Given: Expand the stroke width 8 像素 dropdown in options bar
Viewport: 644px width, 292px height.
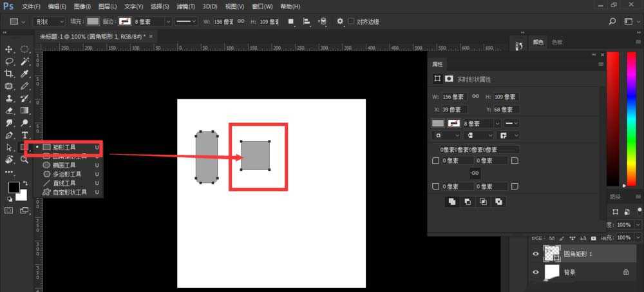Looking at the screenshot, I should 169,21.
